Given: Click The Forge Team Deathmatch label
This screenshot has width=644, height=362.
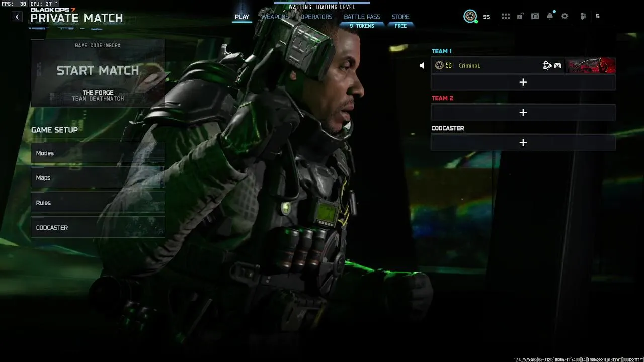Looking at the screenshot, I should [x=98, y=96].
